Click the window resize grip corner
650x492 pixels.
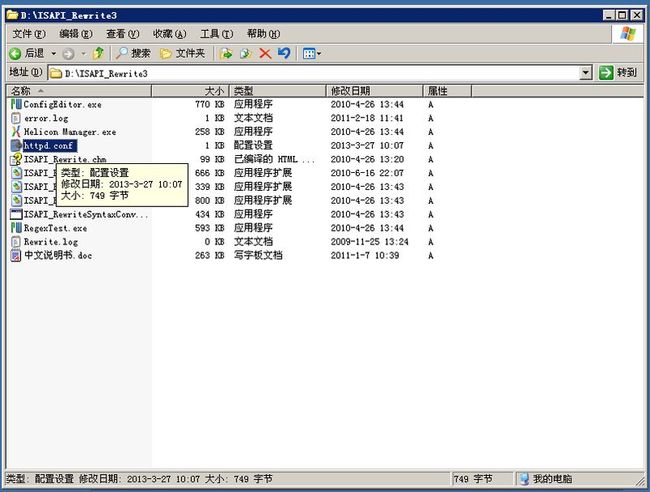point(640,480)
